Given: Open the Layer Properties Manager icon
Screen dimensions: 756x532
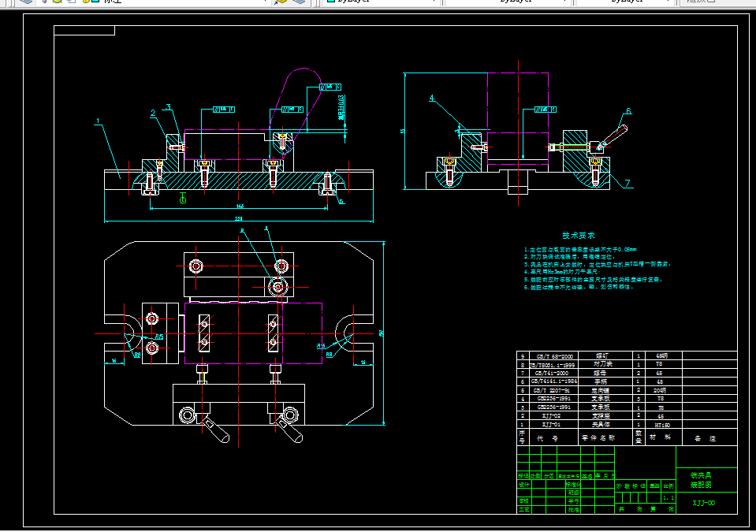Looking at the screenshot, I should [26, 2].
